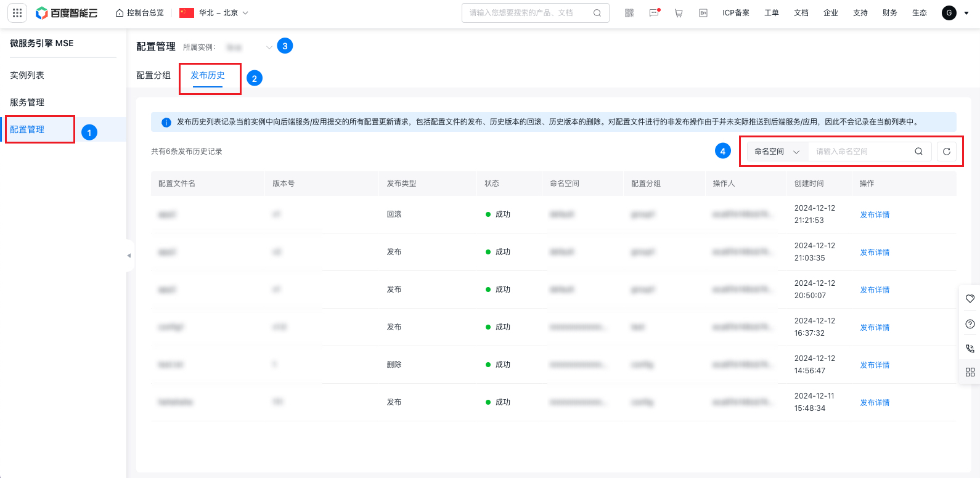Expand the account dropdown arrow beside avatar
Image resolution: width=980 pixels, height=478 pixels.
click(x=966, y=13)
